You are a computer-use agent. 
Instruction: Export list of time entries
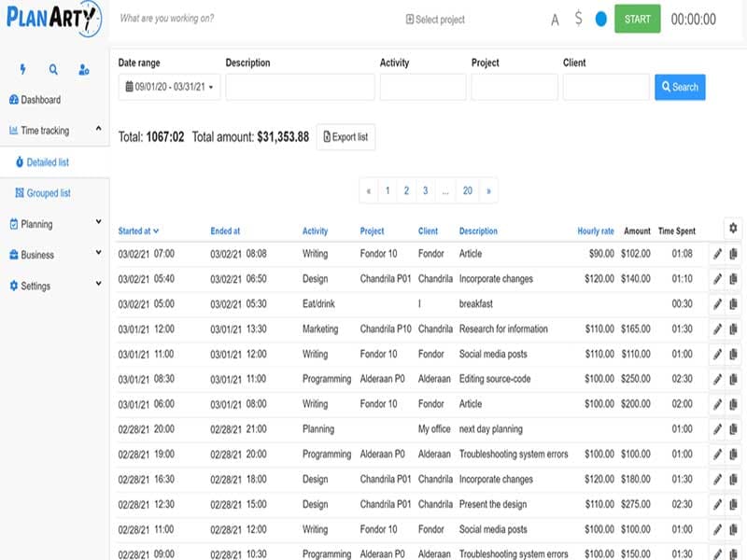tap(345, 136)
